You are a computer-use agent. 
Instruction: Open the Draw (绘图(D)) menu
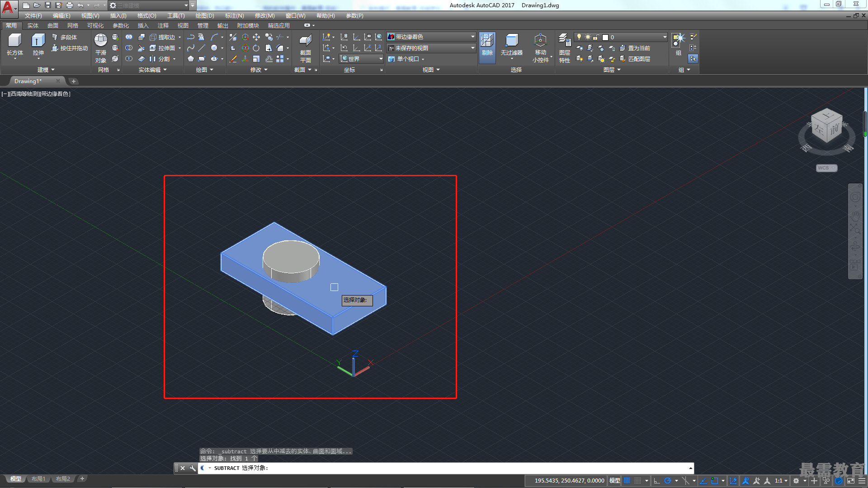click(205, 16)
